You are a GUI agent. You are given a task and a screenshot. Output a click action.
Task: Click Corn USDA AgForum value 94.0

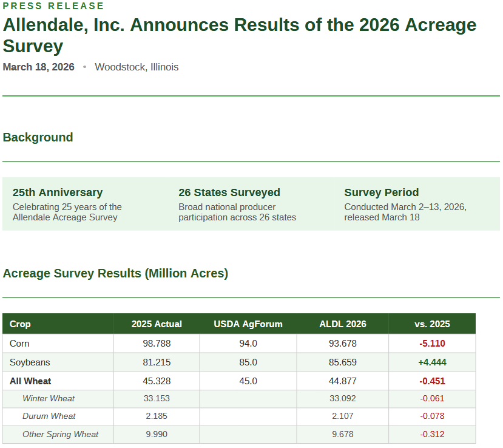point(248,344)
